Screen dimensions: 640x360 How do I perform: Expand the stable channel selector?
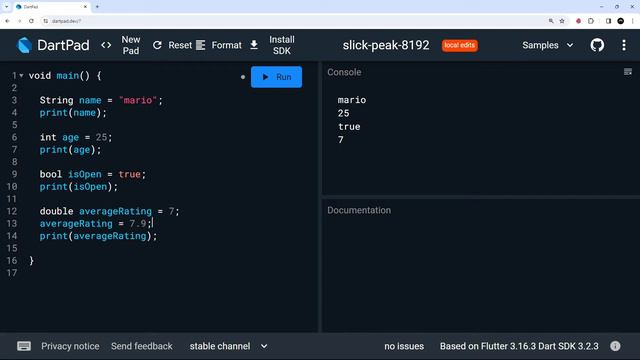(x=229, y=346)
